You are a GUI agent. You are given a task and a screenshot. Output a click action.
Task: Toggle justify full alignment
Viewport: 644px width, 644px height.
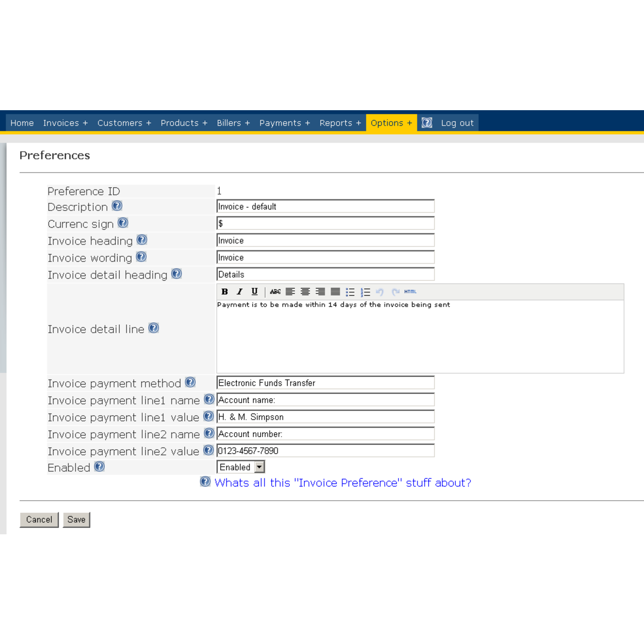pos(336,292)
